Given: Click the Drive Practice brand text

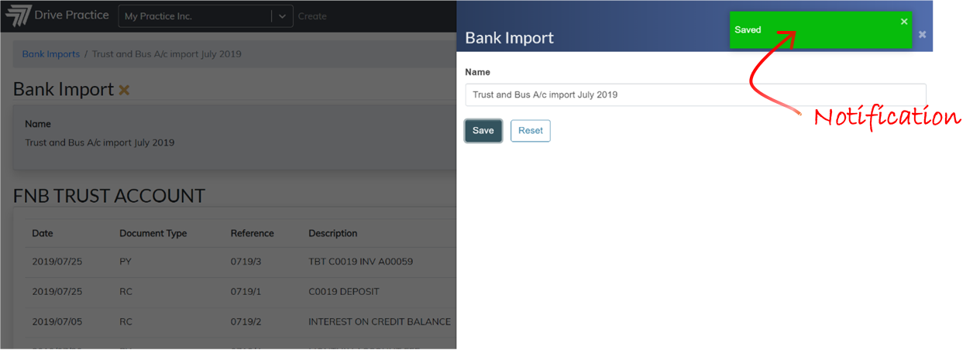Looking at the screenshot, I should pos(70,15).
